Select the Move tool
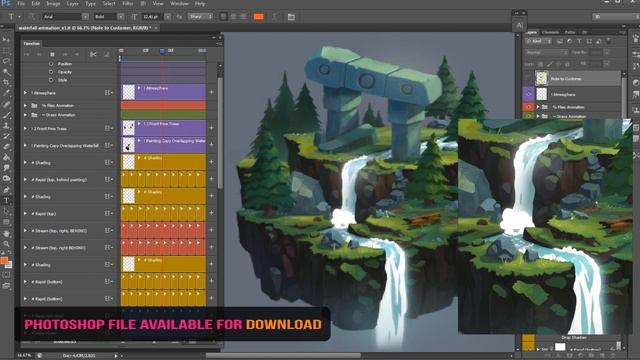Screen dimensions: 640x360 pos(6,40)
